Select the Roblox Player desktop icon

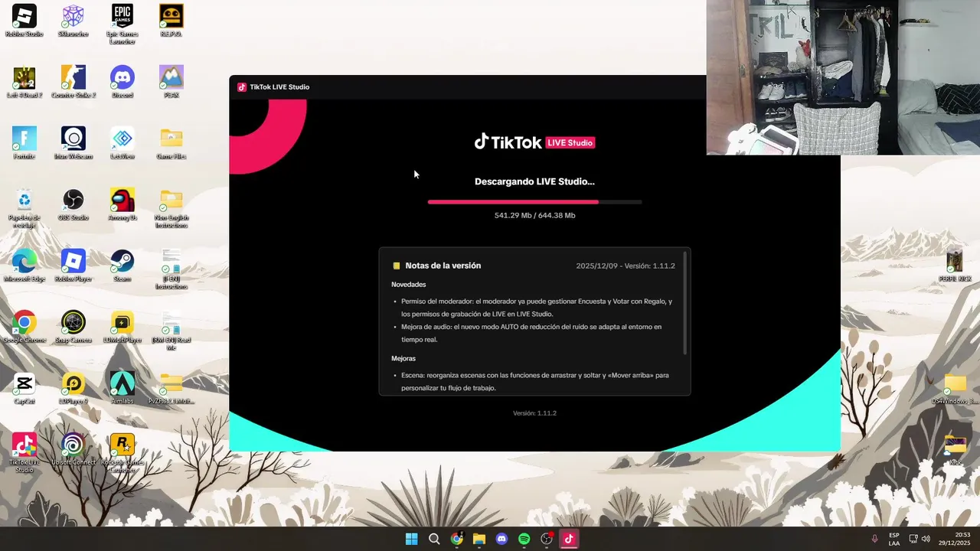(73, 266)
